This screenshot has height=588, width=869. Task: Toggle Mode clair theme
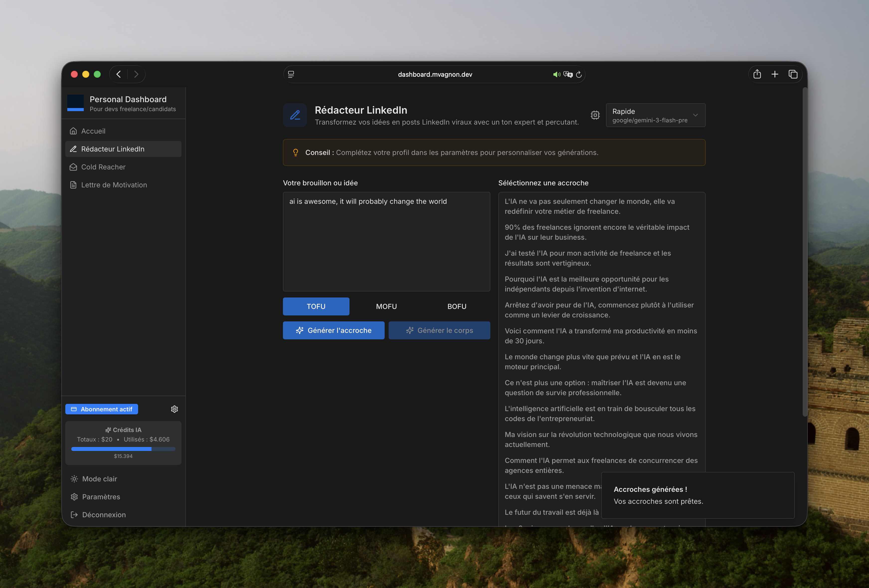99,479
